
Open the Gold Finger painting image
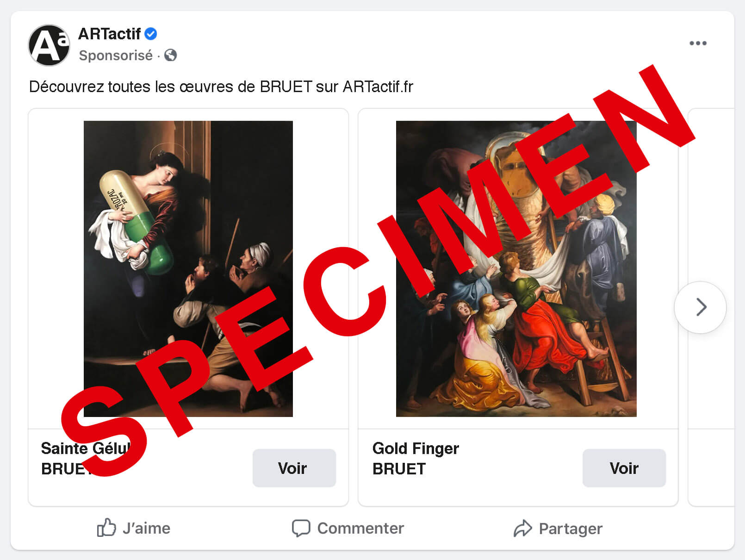coord(516,269)
